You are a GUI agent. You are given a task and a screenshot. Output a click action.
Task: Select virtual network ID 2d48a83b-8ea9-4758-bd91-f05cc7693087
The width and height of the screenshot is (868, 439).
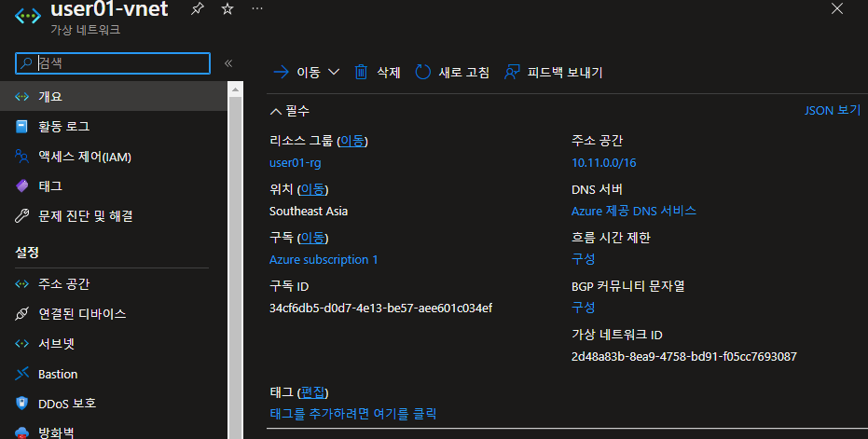684,356
